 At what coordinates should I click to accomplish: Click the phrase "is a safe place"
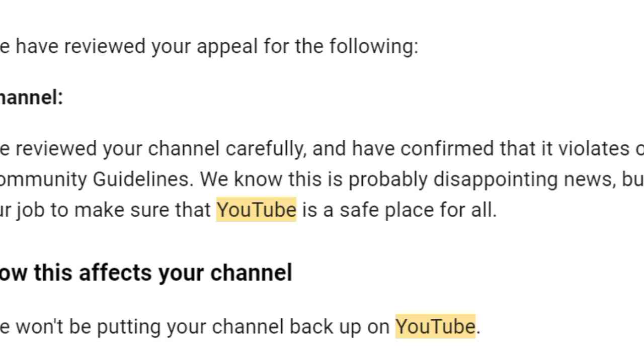367,210
